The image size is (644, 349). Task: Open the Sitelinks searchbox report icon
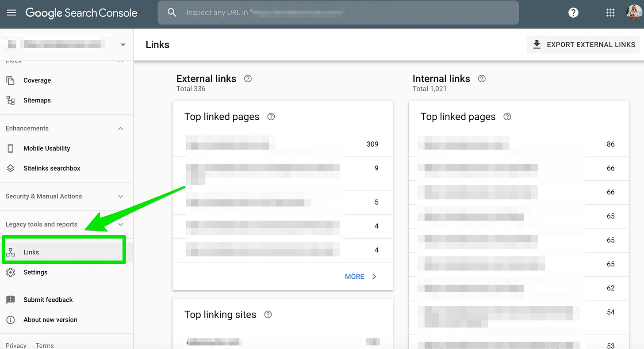tap(10, 168)
